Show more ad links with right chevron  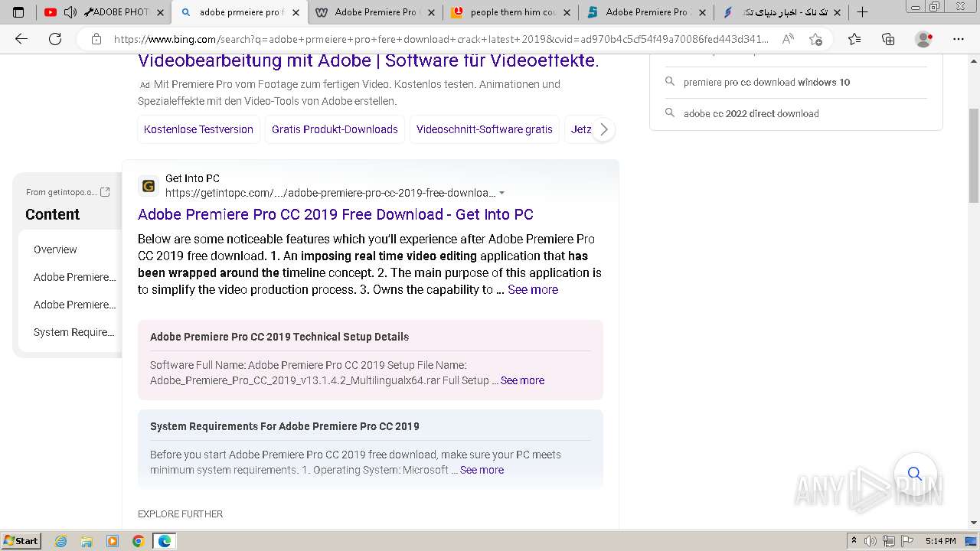pyautogui.click(x=603, y=129)
